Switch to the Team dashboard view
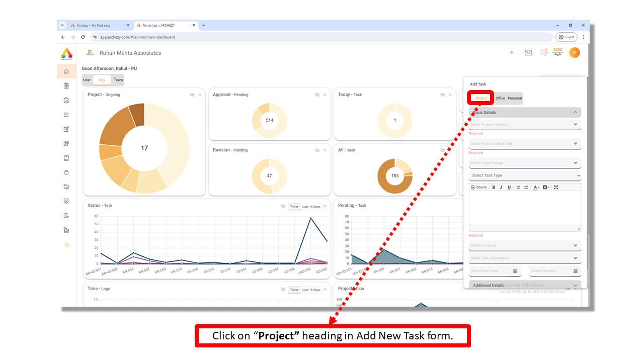 tap(118, 80)
